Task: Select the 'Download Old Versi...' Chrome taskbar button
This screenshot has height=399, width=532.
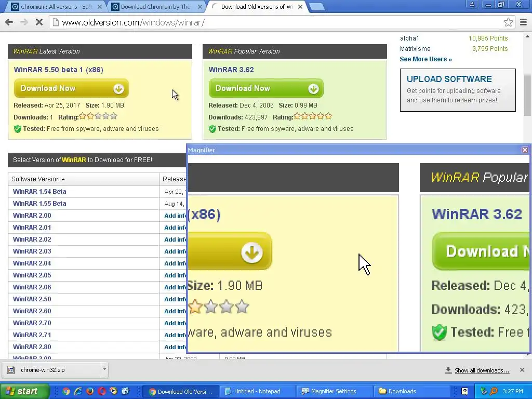Action: coord(180,391)
